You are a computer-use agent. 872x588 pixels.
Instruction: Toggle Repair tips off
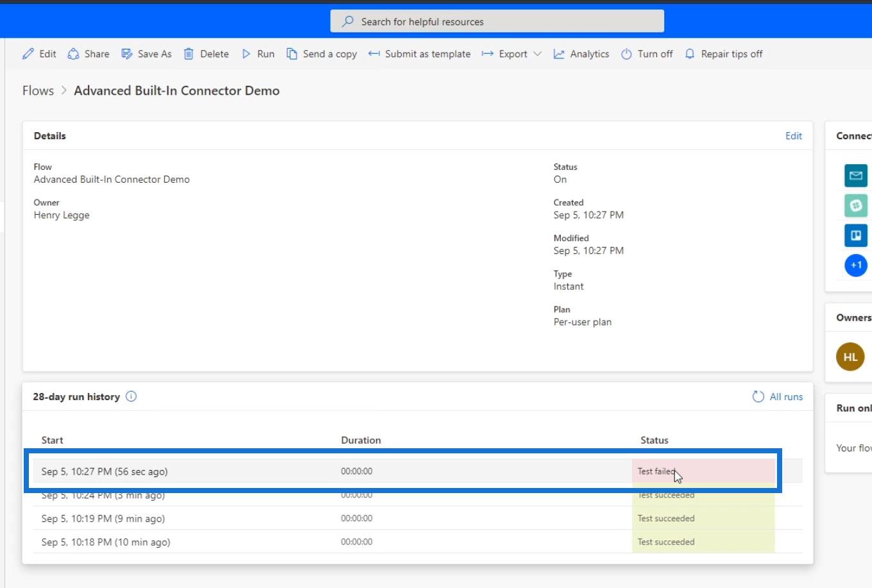tap(724, 54)
